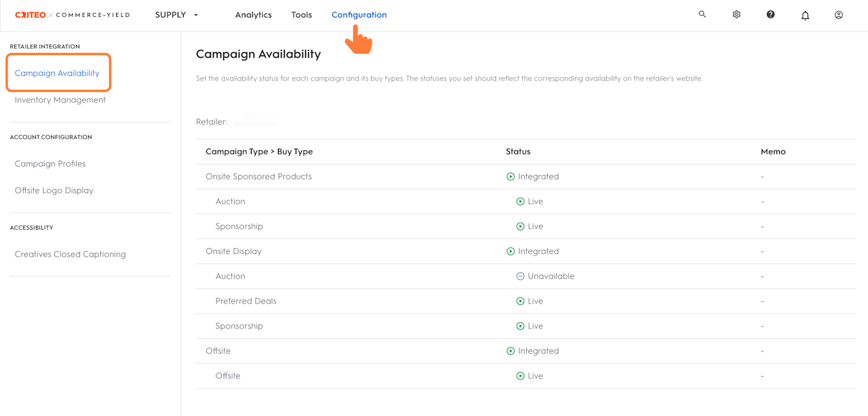This screenshot has height=416, width=868.
Task: Open Campaign Availability in sidebar
Action: coord(57,73)
